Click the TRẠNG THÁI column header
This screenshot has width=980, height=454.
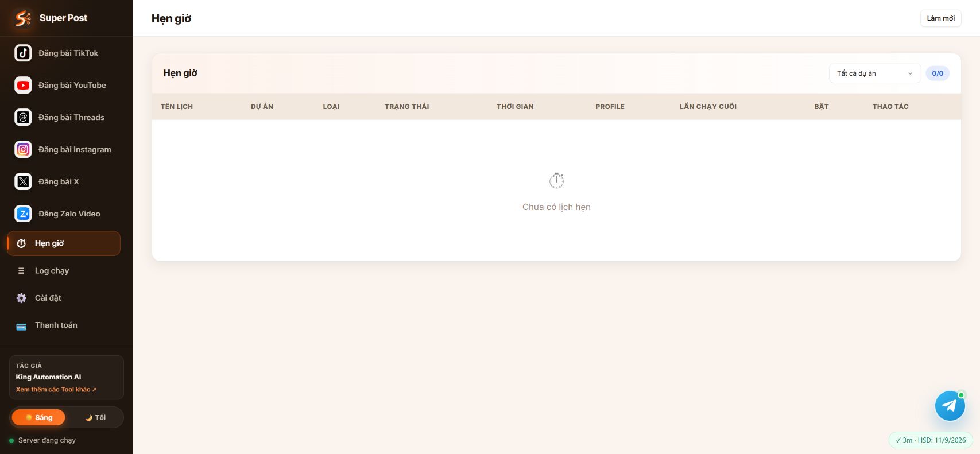[x=407, y=107]
